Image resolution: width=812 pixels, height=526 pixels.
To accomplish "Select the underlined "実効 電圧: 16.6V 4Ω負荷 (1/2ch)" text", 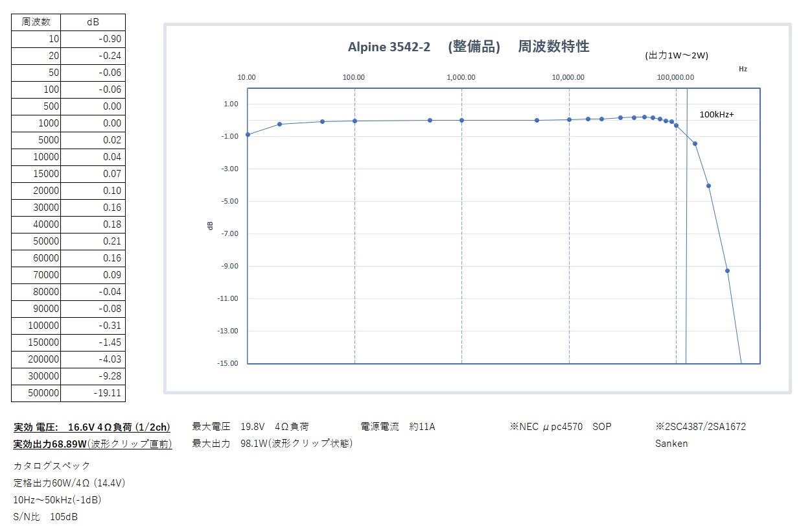I will pyautogui.click(x=92, y=427).
